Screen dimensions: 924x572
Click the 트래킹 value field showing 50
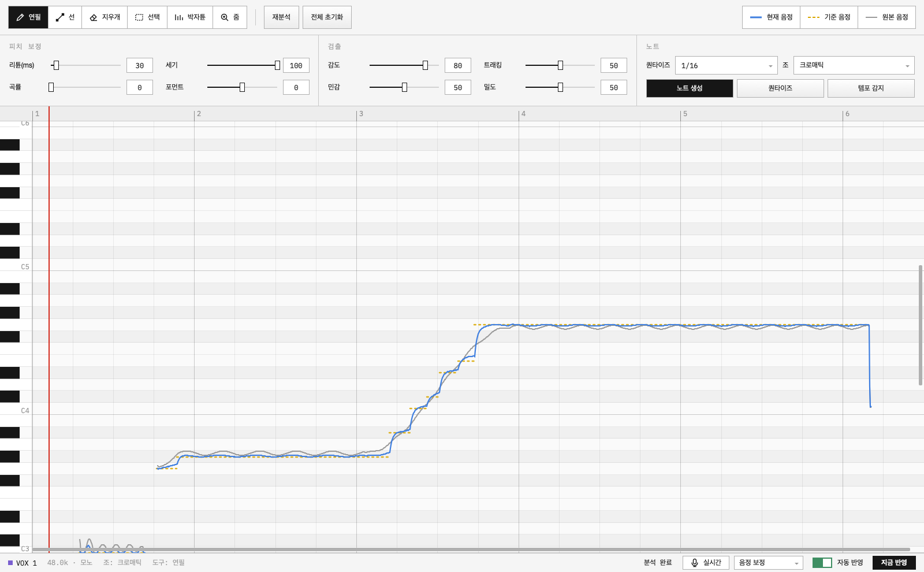pos(614,65)
